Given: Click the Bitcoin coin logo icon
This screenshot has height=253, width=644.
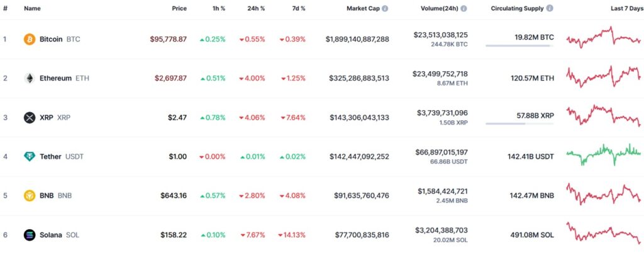Looking at the screenshot, I should 29,39.
